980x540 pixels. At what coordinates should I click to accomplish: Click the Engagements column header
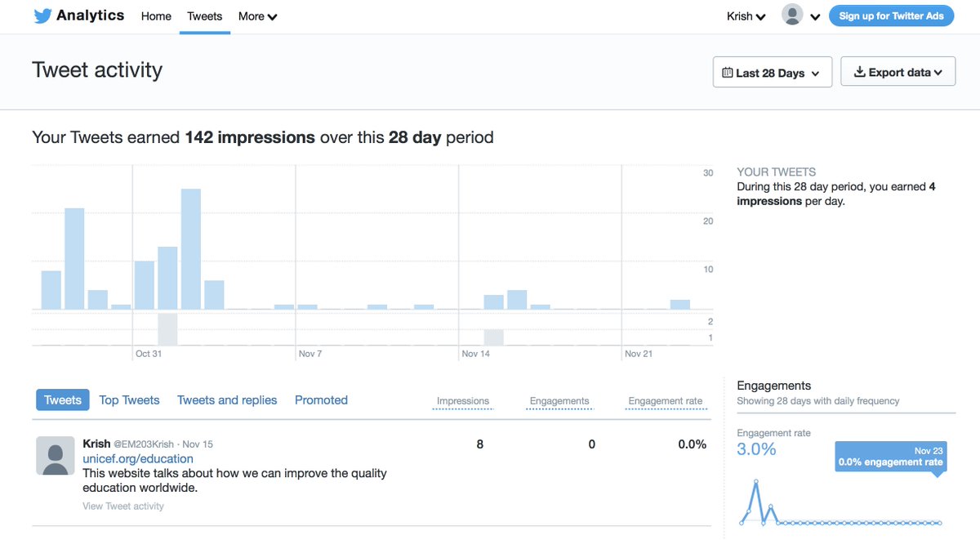tap(559, 401)
